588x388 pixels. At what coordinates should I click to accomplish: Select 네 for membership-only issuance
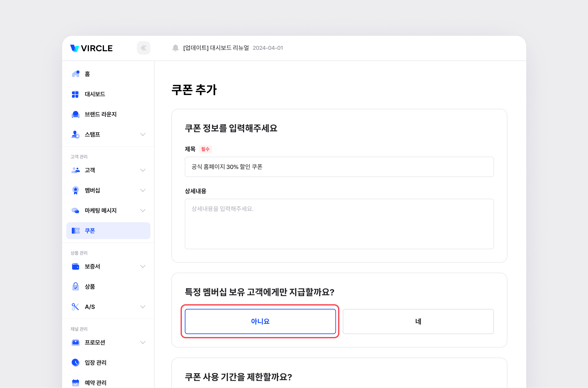pos(418,321)
